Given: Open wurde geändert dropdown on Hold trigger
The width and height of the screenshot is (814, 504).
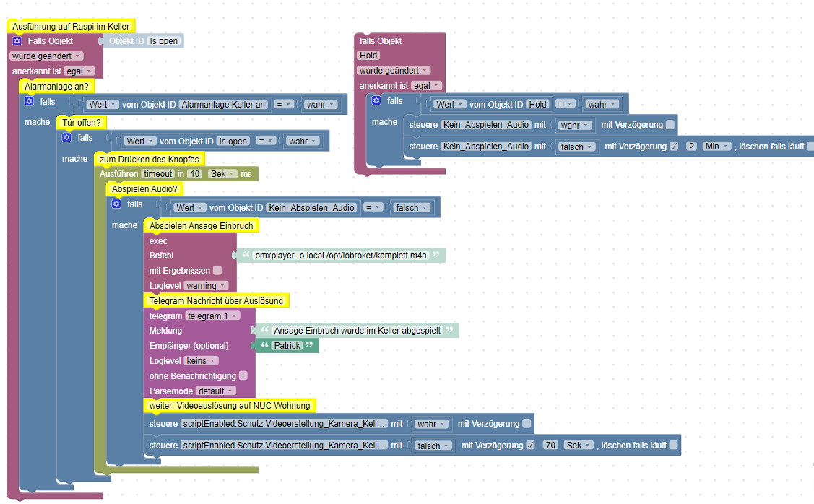Looking at the screenshot, I should (394, 71).
